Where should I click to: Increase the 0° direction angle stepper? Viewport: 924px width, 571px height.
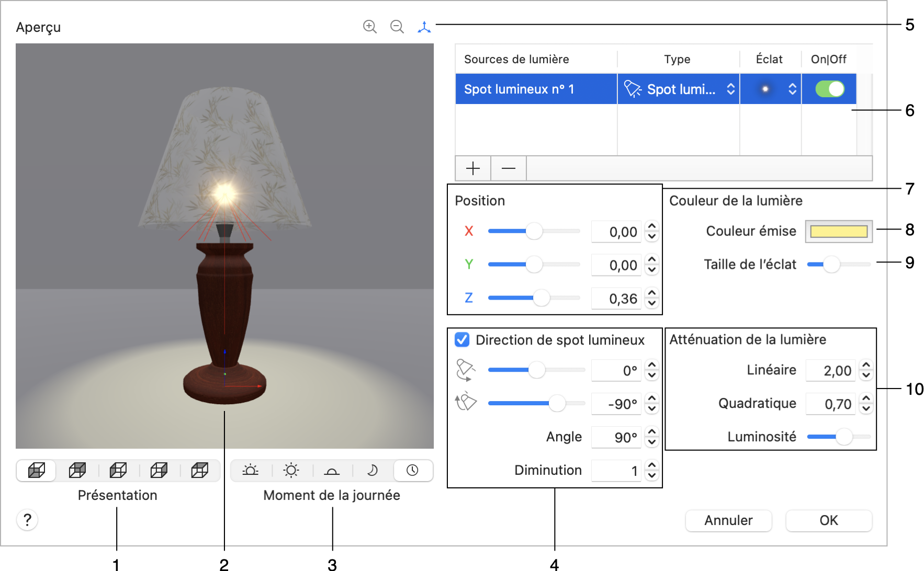[651, 365]
